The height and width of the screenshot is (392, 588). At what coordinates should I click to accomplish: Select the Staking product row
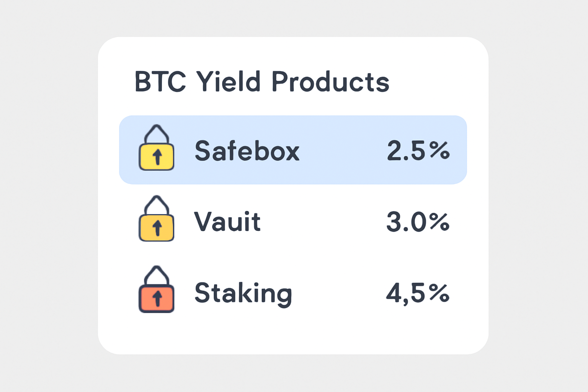[293, 294]
